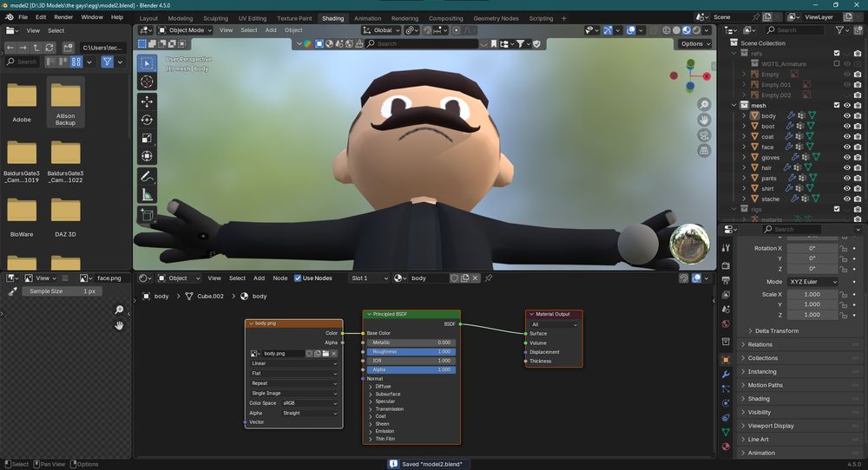Choose the Rotate tool
868x470 pixels.
147,120
